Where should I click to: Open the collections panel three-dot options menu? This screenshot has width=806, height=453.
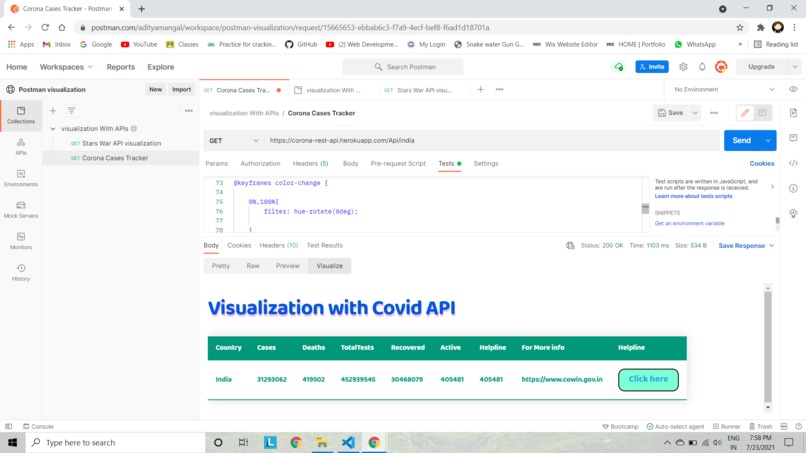click(189, 111)
